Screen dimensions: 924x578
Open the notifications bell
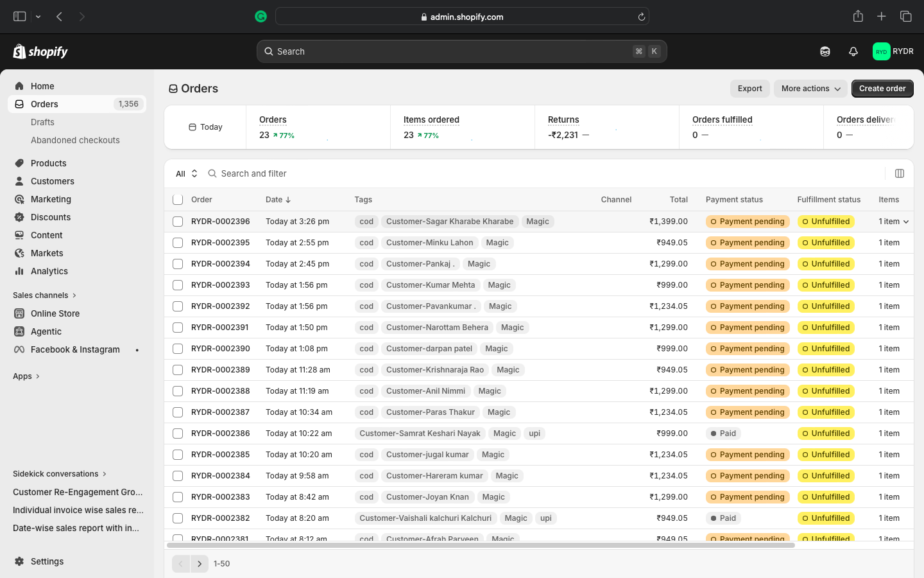(x=853, y=51)
